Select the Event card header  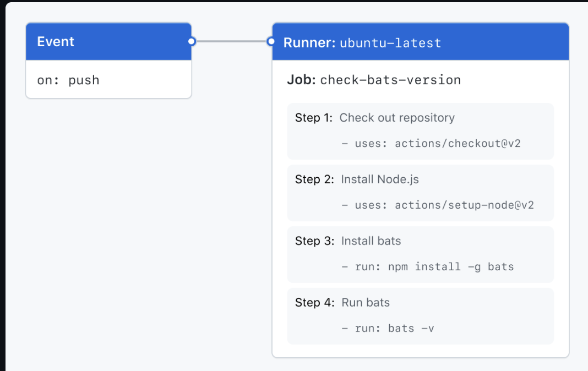point(108,41)
